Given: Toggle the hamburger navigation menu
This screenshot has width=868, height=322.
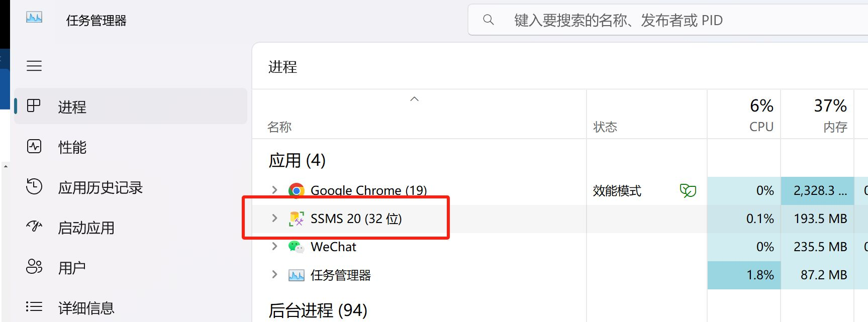Looking at the screenshot, I should point(34,66).
